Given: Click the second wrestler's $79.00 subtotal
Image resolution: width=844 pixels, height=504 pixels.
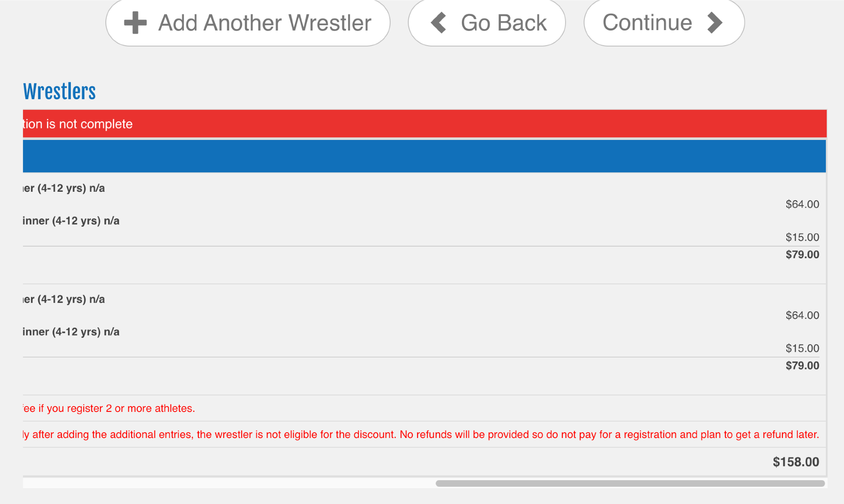Looking at the screenshot, I should point(802,366).
